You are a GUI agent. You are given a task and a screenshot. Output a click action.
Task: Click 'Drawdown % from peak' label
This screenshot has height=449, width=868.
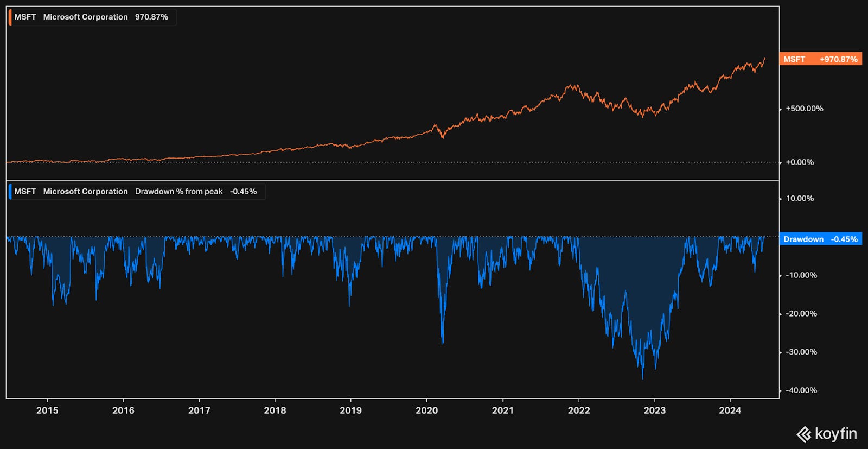(178, 192)
